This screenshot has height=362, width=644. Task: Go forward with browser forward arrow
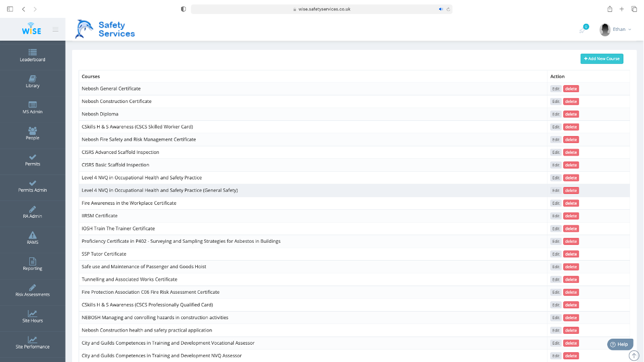point(35,9)
